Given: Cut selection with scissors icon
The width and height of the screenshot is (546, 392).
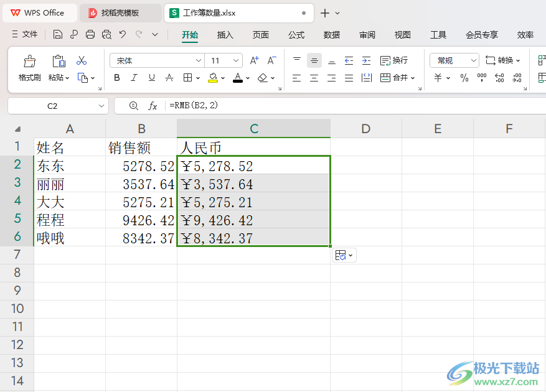Looking at the screenshot, I should (x=82, y=60).
